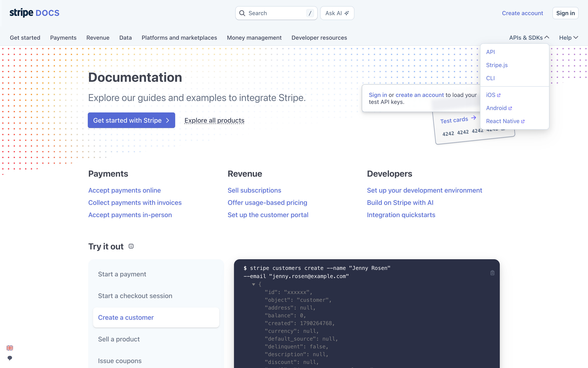Copy the code sample with clipboard icon
This screenshot has height=368, width=588.
pyautogui.click(x=492, y=273)
